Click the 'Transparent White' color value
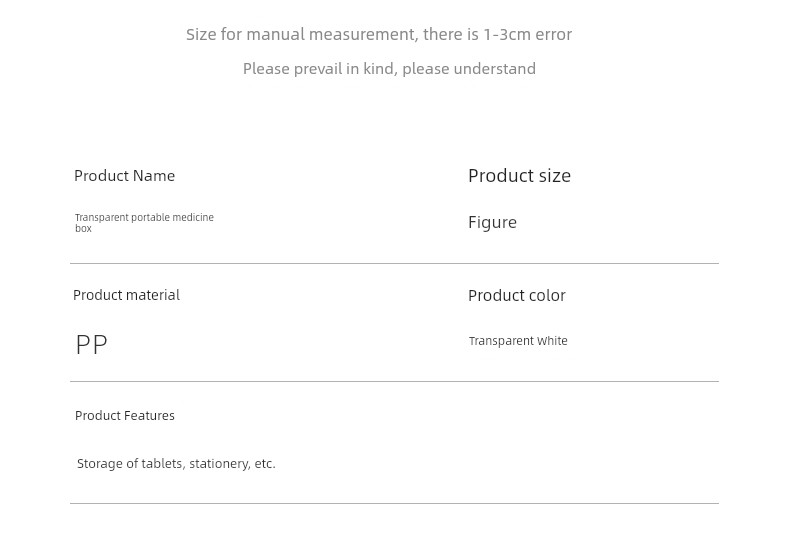 click(x=518, y=341)
